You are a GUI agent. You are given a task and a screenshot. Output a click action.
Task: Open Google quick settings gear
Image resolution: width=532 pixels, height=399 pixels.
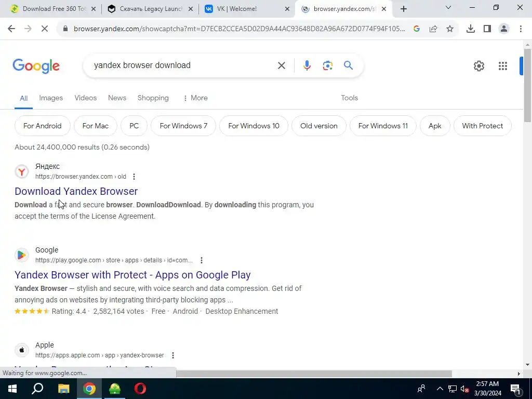(478, 66)
